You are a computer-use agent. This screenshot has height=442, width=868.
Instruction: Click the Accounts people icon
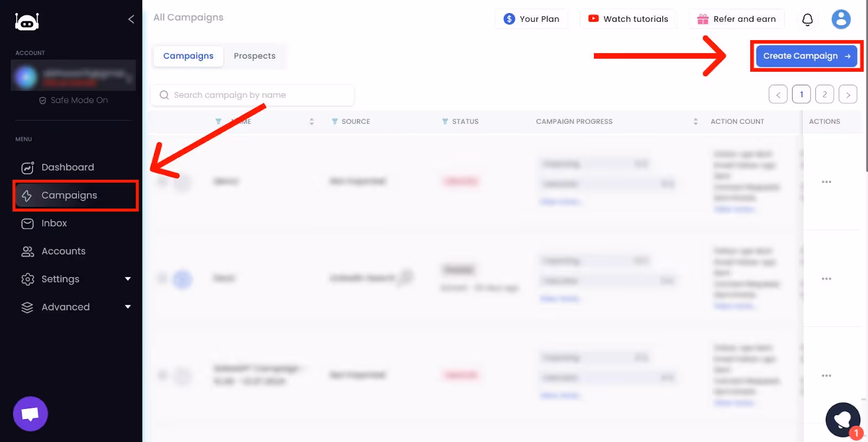coord(27,251)
